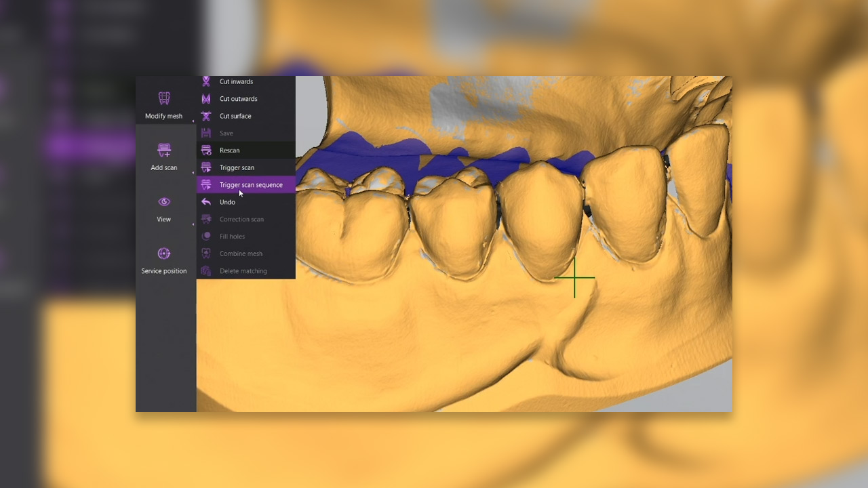Click the Rescan icon in the menu
868x488 pixels.
(206, 150)
